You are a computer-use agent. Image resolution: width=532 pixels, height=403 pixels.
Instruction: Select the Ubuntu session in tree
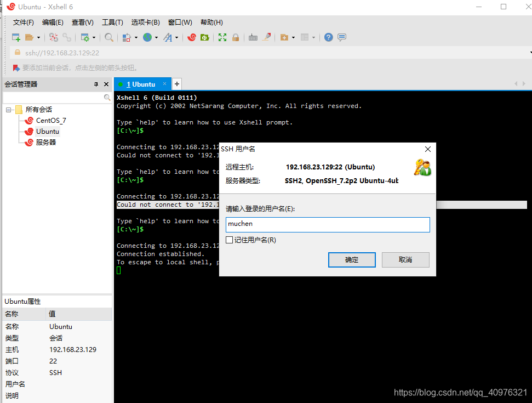(48, 132)
